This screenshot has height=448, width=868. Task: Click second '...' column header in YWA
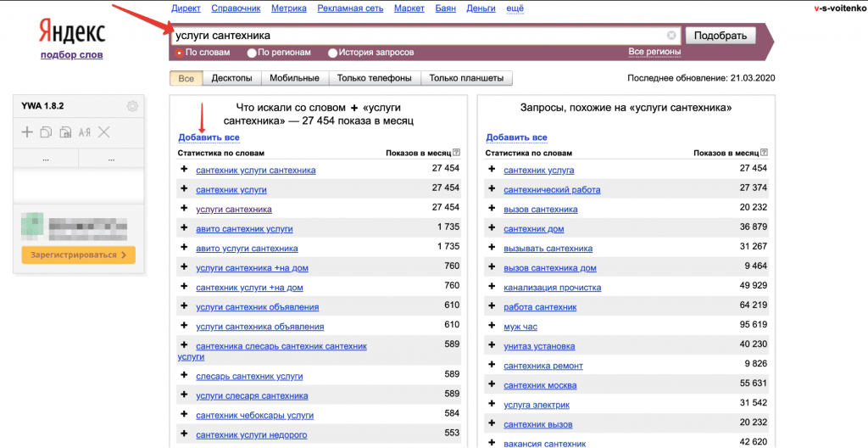pyautogui.click(x=111, y=159)
